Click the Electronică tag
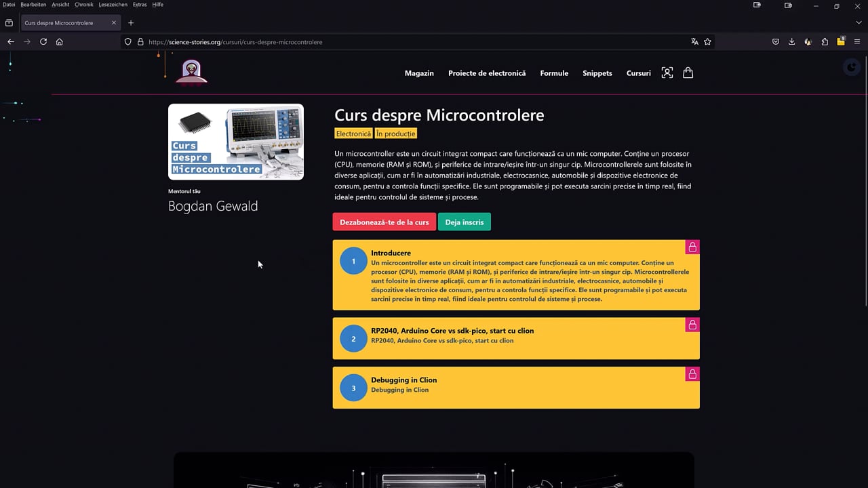 point(353,134)
